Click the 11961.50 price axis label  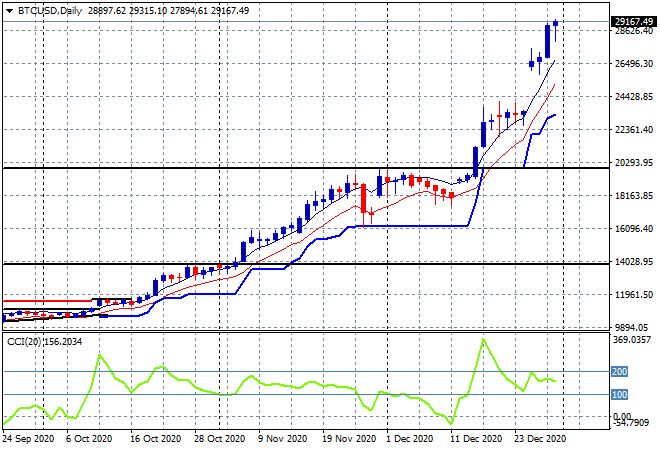coord(634,295)
